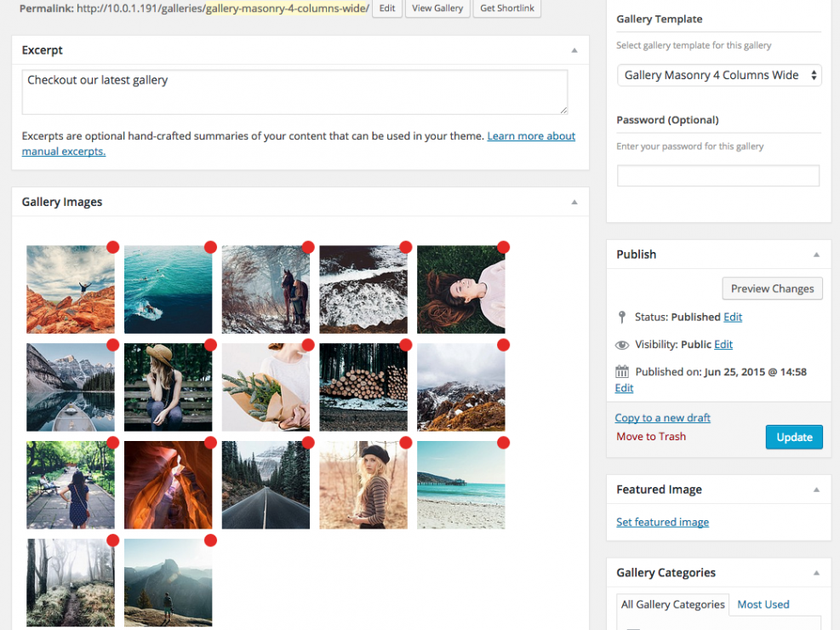Remove the foggy forest path image
This screenshot has width=840, height=630.
pos(113,541)
